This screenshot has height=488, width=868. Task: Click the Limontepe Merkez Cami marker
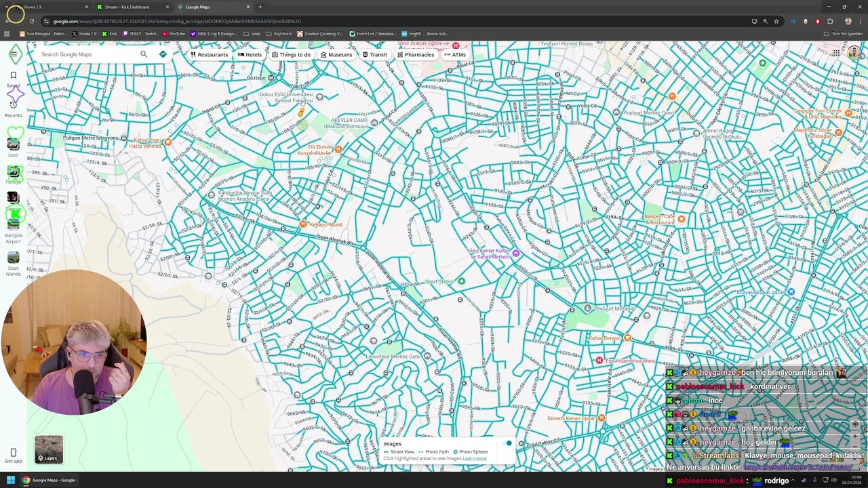[427, 356]
